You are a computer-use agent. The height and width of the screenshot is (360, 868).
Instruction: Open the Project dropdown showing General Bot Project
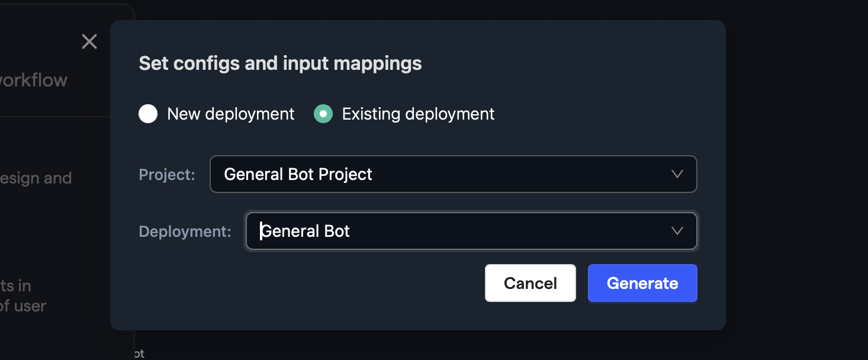pos(453,174)
